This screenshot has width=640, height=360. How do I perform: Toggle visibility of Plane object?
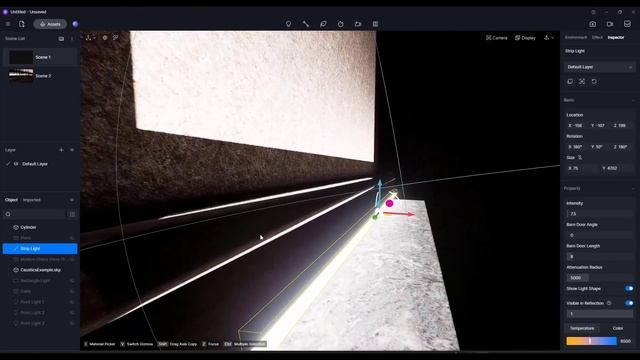coord(72,238)
